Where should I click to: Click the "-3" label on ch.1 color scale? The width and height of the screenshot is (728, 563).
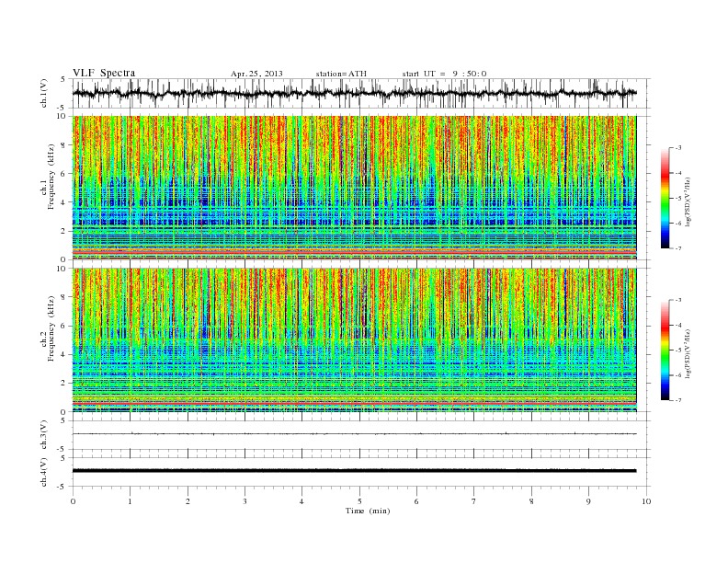coord(678,148)
